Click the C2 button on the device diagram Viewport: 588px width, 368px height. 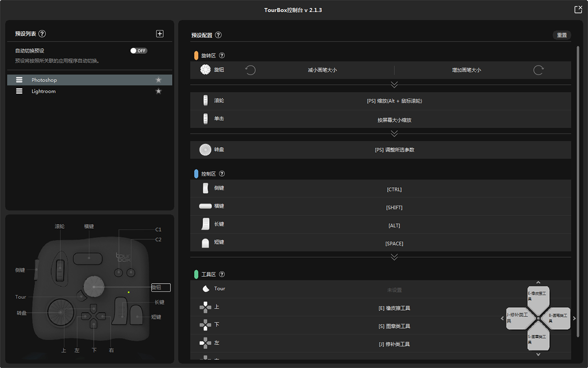131,272
